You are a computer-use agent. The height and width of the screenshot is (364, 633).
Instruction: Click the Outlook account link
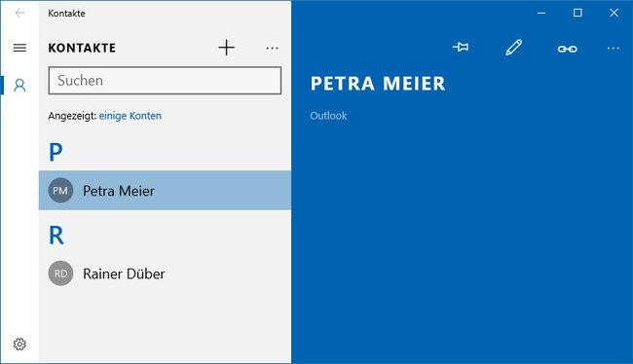pyautogui.click(x=328, y=116)
